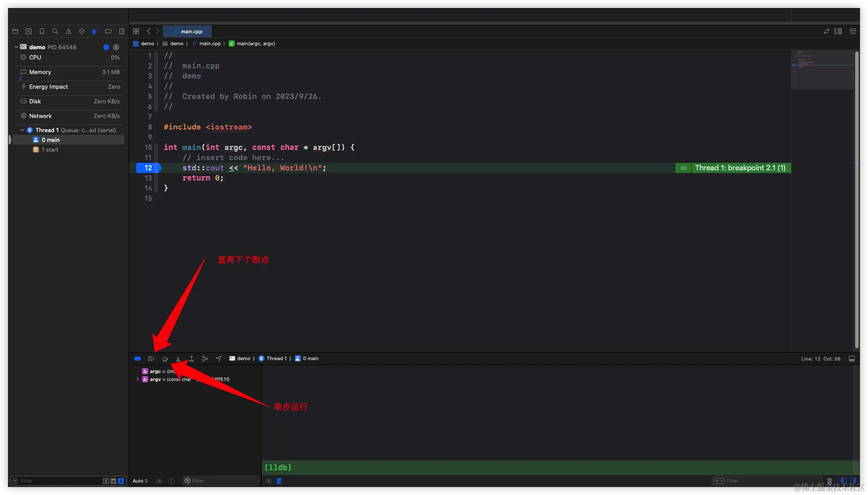Collapse the Thread 1 disclosure triangle
The height and width of the screenshot is (495, 868).
23,130
